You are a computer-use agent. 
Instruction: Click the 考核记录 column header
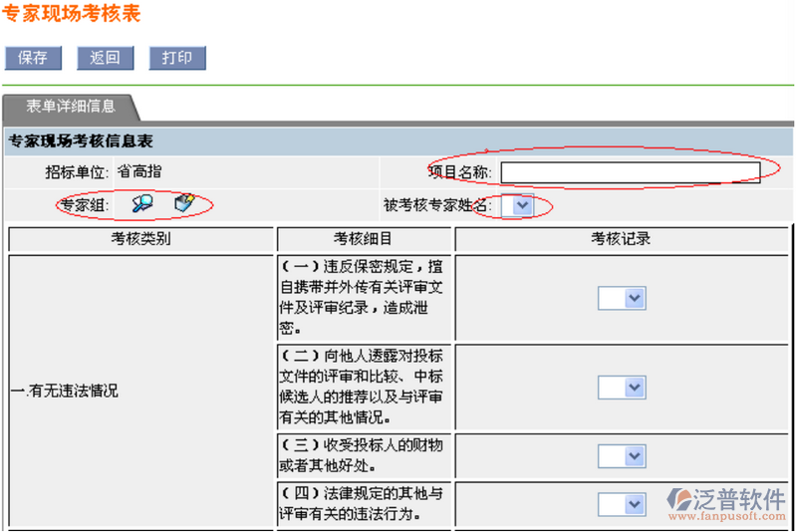click(x=621, y=239)
